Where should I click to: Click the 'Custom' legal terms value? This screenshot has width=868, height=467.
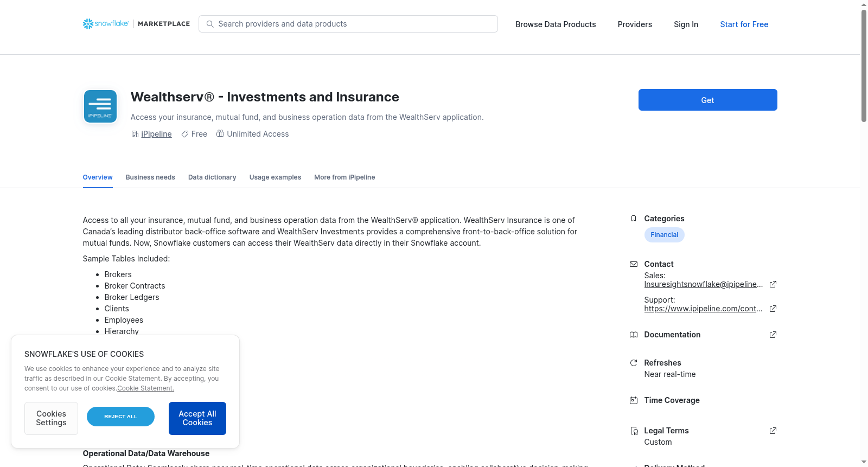point(658,442)
